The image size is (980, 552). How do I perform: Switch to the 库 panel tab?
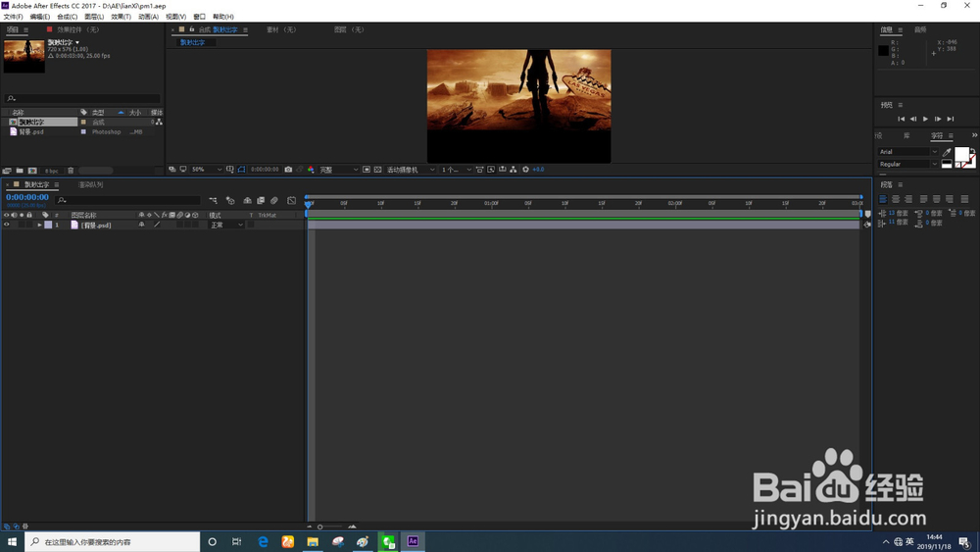pyautogui.click(x=906, y=135)
